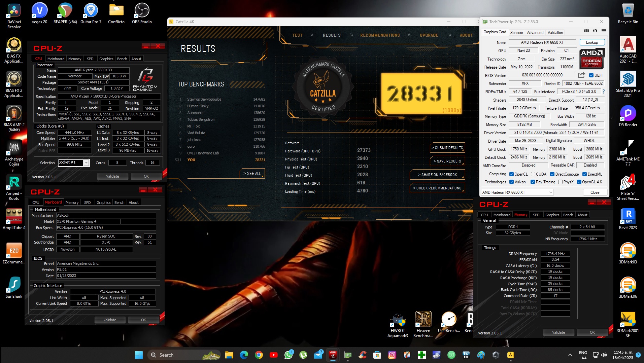Switch to Advanced tab in GPU-Z

(x=535, y=33)
